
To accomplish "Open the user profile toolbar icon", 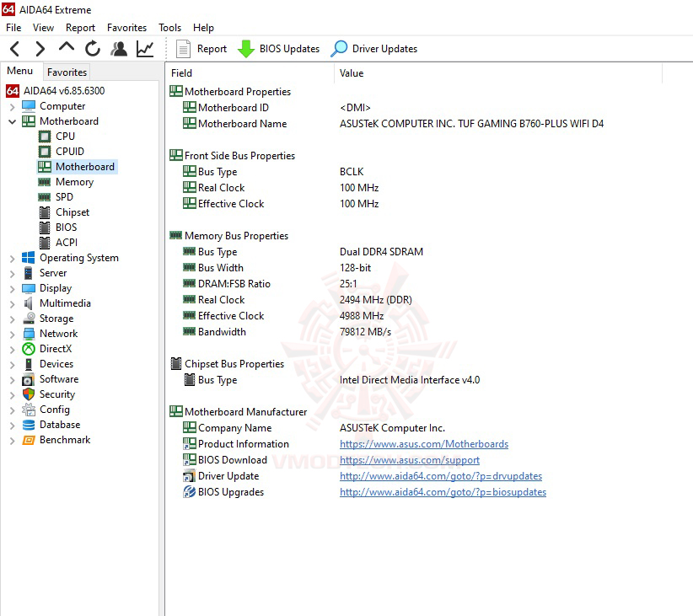I will 119,49.
